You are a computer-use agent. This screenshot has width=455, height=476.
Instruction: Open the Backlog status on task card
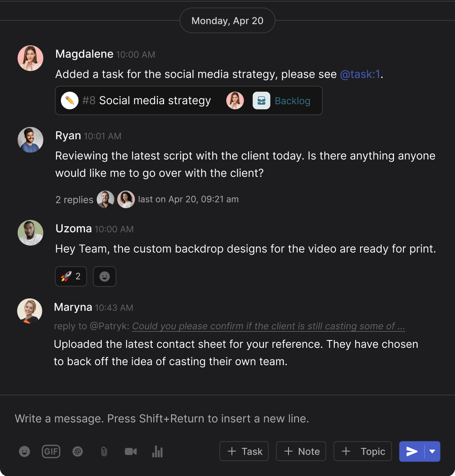(292, 101)
